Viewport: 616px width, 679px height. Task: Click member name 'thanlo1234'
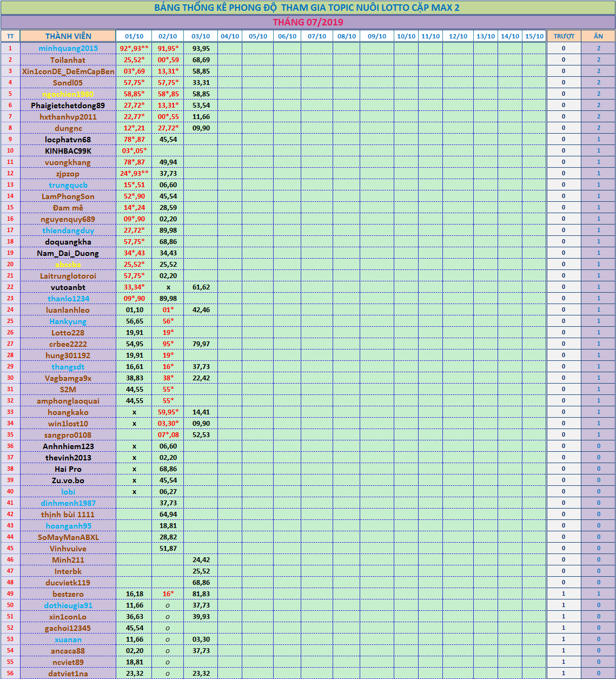(68, 298)
